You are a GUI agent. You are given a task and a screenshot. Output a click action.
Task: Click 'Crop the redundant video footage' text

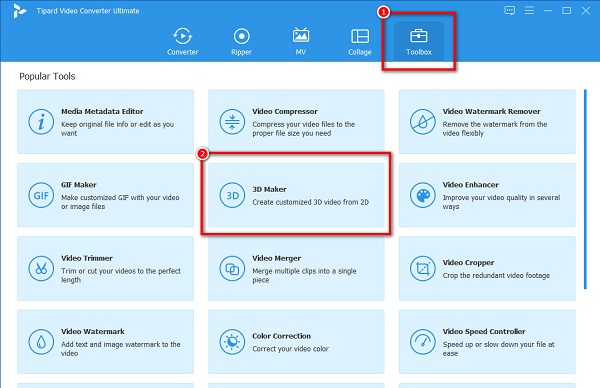tap(496, 276)
